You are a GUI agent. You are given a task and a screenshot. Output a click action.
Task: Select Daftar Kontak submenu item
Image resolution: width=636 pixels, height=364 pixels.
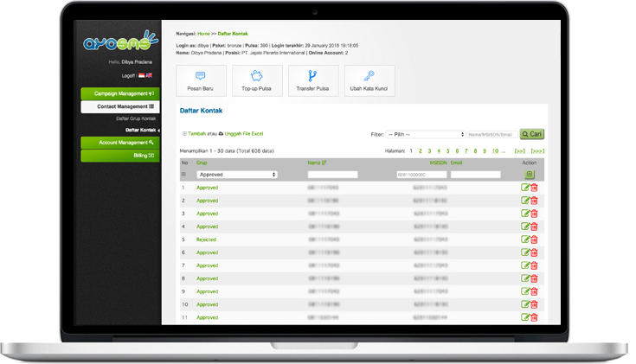tap(143, 131)
